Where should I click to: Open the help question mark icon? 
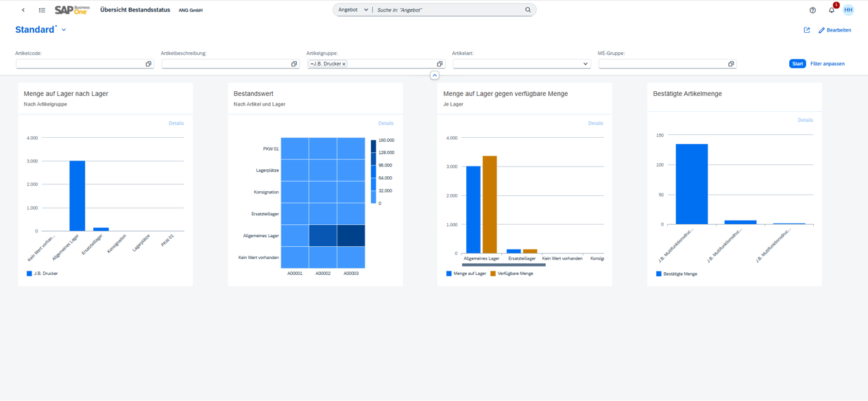coord(812,10)
